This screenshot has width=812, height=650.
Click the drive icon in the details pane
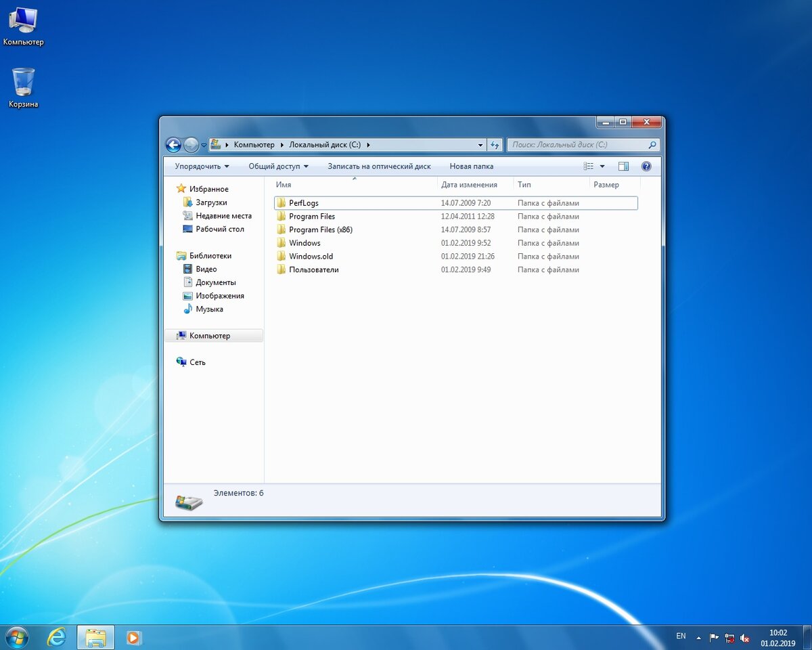point(188,502)
